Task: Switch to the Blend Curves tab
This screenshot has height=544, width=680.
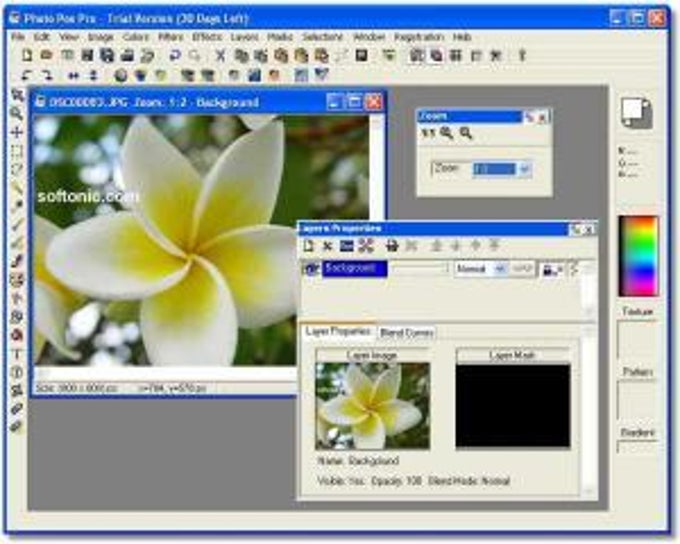Action: (x=406, y=333)
